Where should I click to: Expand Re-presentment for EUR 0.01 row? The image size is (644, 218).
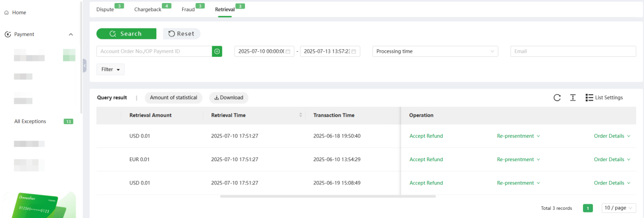(x=518, y=159)
